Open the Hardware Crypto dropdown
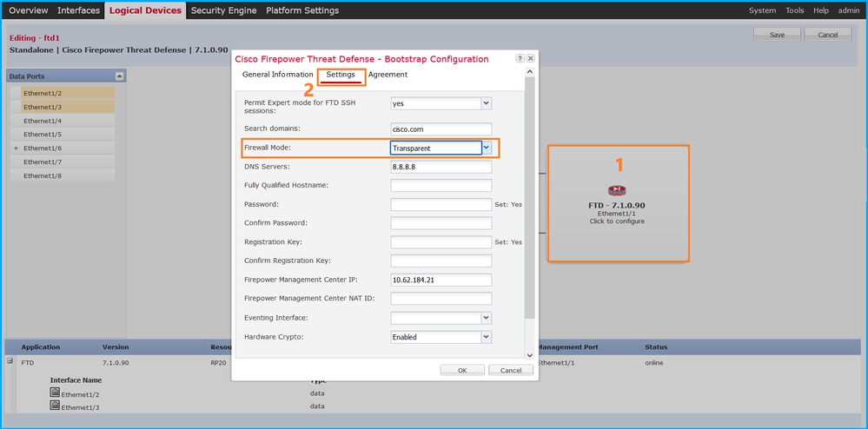Image resolution: width=868 pixels, height=429 pixels. pos(486,337)
